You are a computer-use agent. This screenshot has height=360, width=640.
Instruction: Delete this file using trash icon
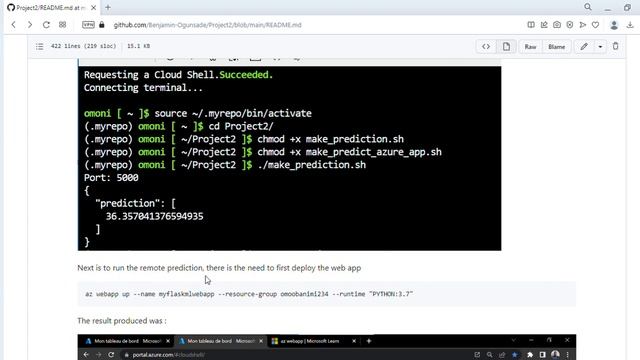(x=616, y=46)
